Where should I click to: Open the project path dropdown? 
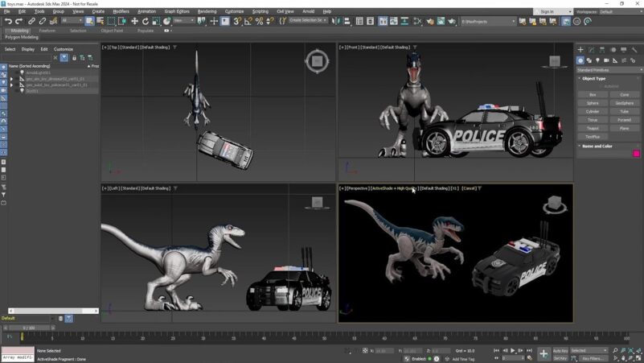[487, 22]
